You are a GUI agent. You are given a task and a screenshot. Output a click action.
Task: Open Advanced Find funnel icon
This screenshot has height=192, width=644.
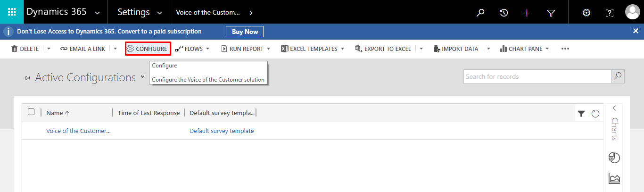tap(551, 13)
